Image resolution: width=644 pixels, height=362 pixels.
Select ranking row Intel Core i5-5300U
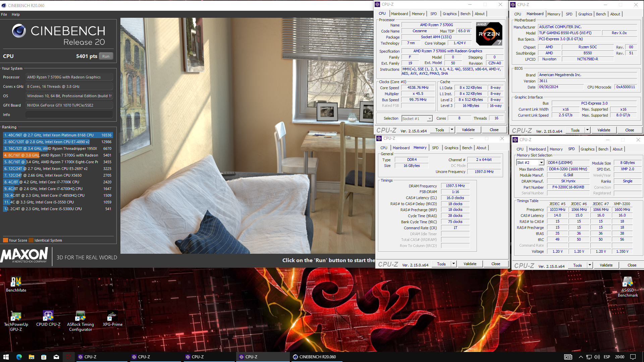(58, 209)
